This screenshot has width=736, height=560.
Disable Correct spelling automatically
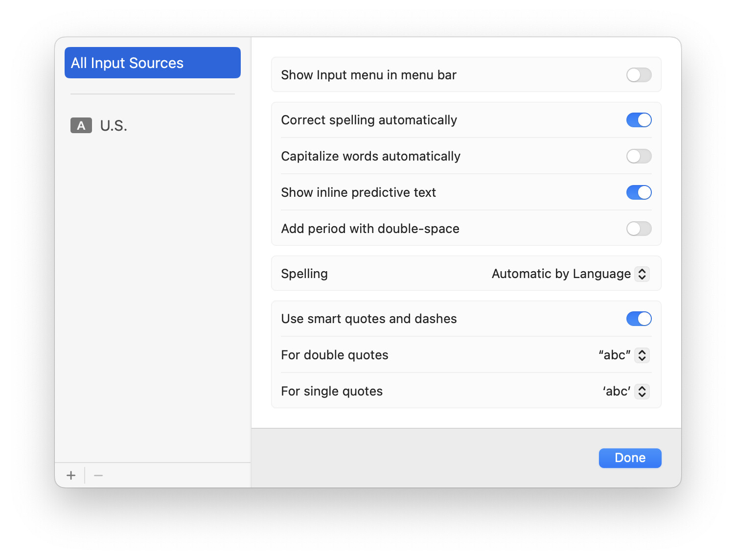(639, 120)
